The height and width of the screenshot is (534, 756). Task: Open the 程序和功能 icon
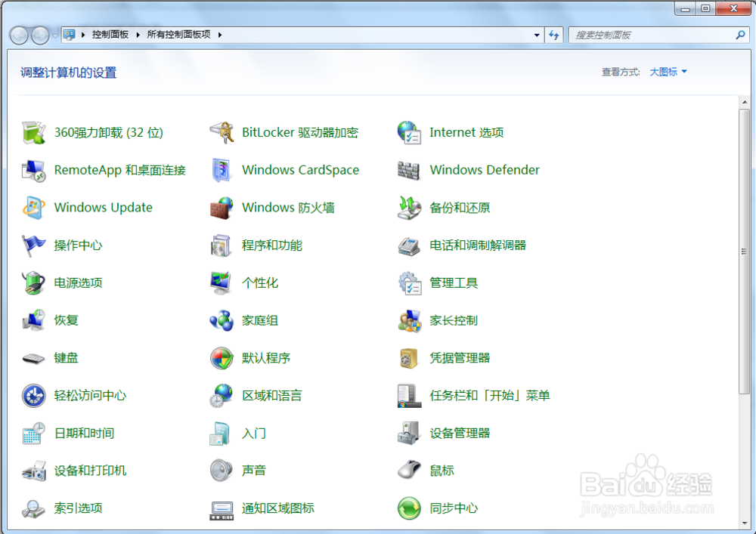pyautogui.click(x=222, y=245)
